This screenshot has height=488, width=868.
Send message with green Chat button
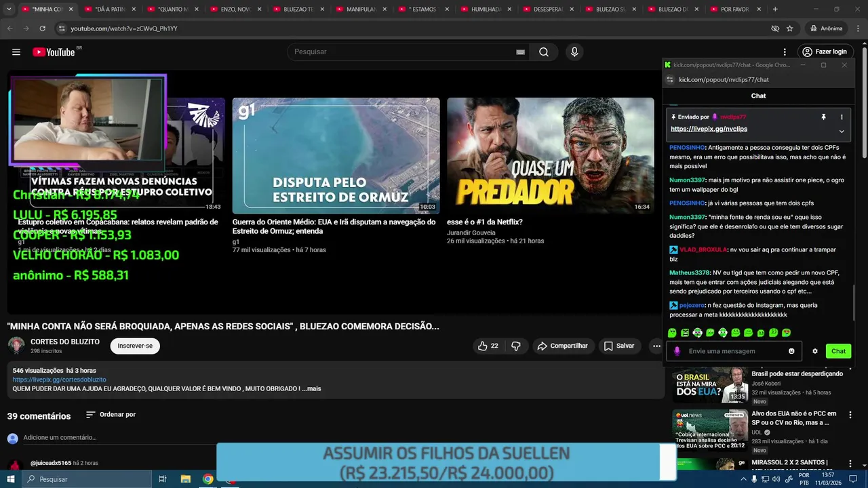coord(838,351)
